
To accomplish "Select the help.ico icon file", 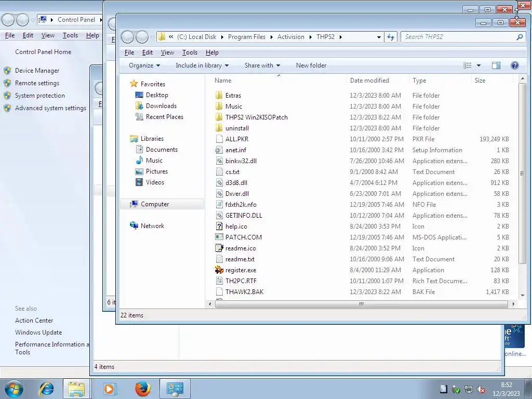I will (x=219, y=226).
